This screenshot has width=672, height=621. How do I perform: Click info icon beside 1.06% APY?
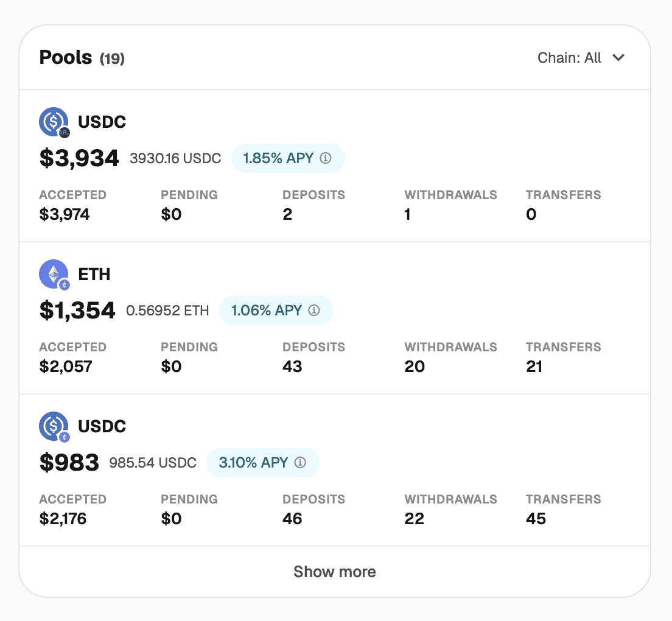(x=314, y=310)
